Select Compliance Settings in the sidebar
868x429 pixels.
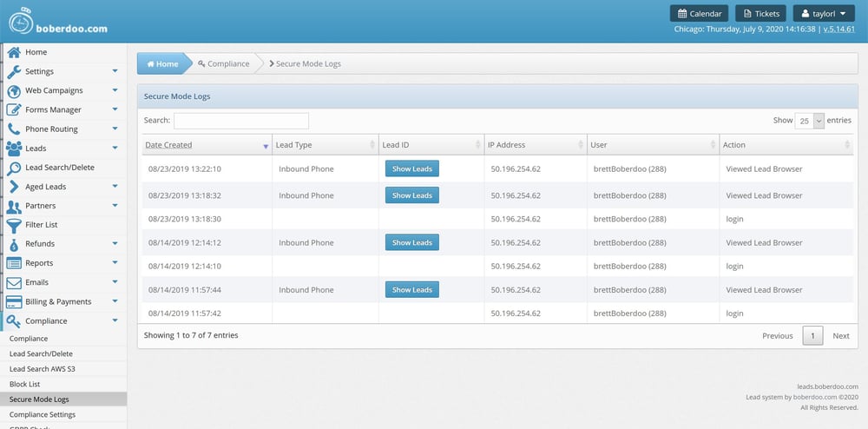click(x=42, y=414)
